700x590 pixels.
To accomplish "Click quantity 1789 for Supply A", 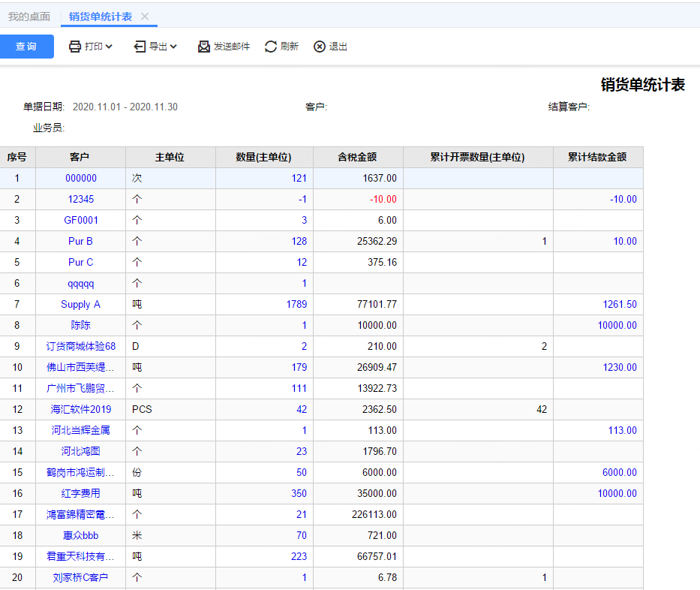I will coord(296,304).
